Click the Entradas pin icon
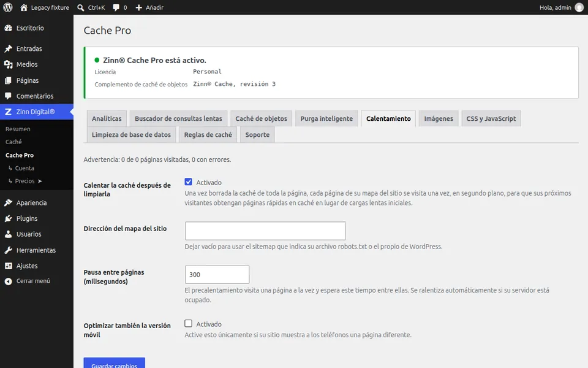Image resolution: width=588 pixels, height=368 pixels. pos(8,48)
